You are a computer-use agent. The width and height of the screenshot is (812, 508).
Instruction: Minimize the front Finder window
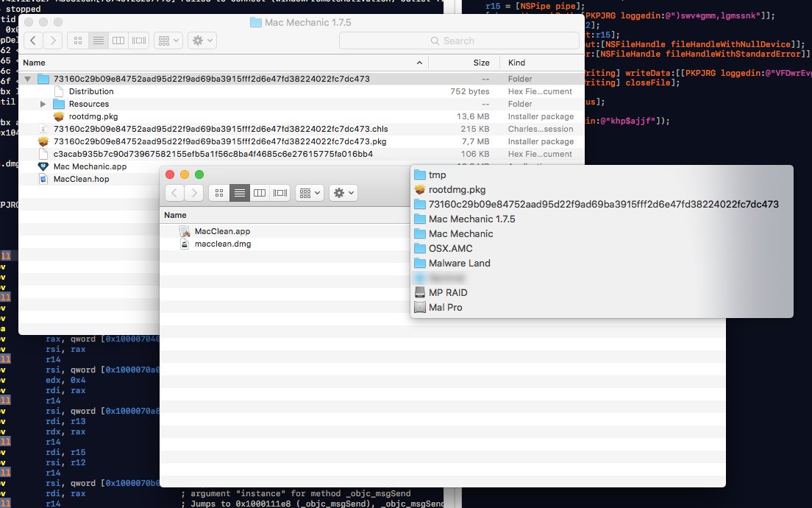pyautogui.click(x=185, y=174)
